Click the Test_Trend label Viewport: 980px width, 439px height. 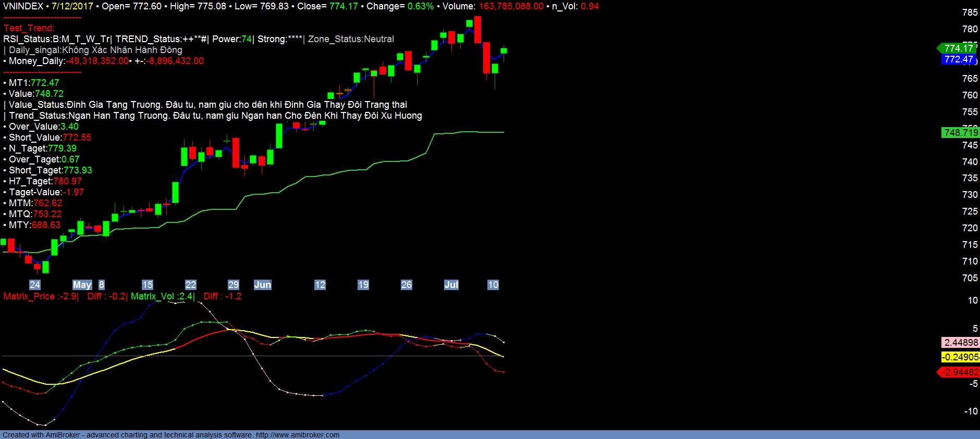pyautogui.click(x=29, y=28)
